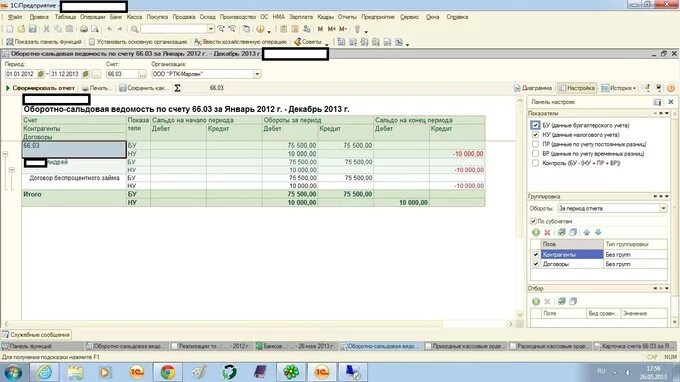The width and height of the screenshot is (680, 382).
Task: Click the Сохранить как... button
Action: [x=143, y=88]
